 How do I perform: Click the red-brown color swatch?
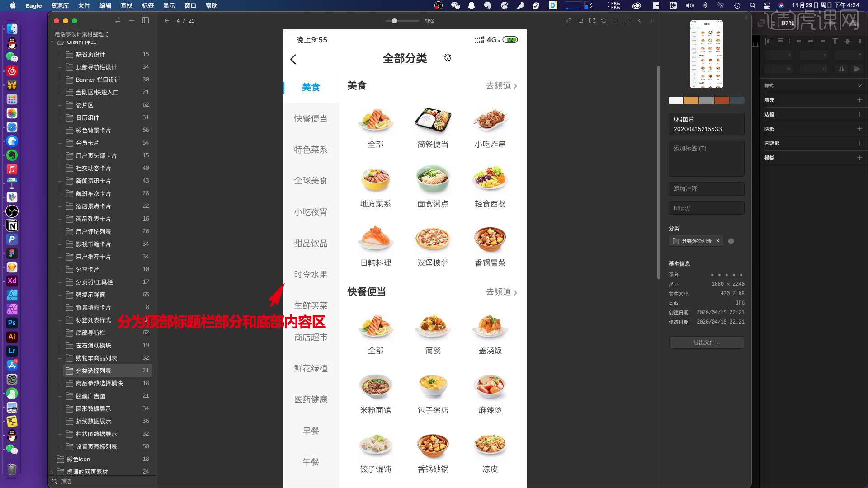[x=722, y=100]
